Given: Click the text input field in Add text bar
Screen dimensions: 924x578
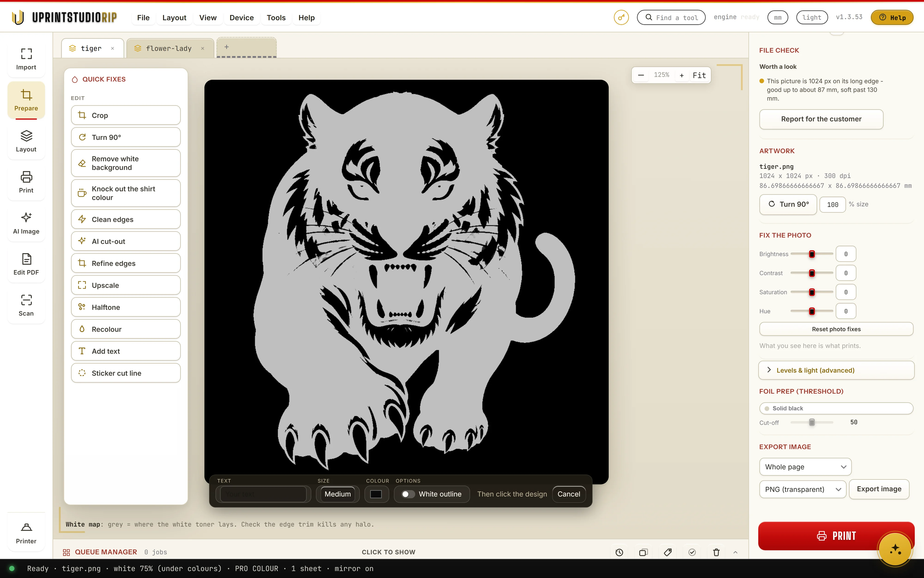Looking at the screenshot, I should [x=263, y=494].
